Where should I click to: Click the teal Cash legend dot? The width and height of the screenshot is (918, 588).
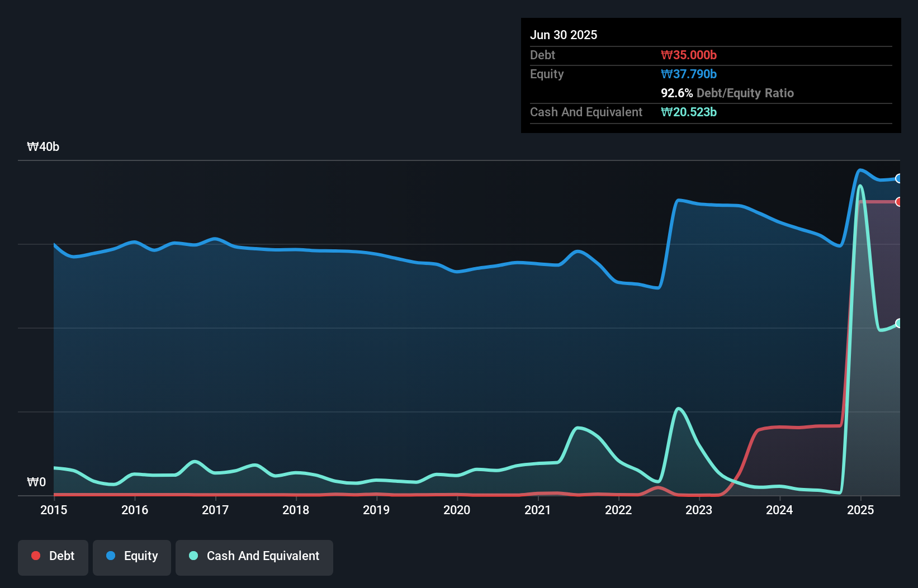193,556
